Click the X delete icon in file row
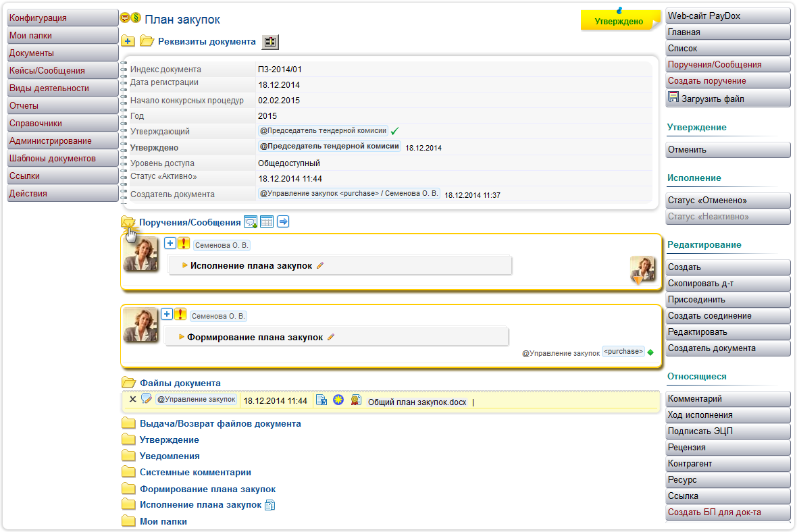Screen dimensions: 797x532 (x=132, y=400)
